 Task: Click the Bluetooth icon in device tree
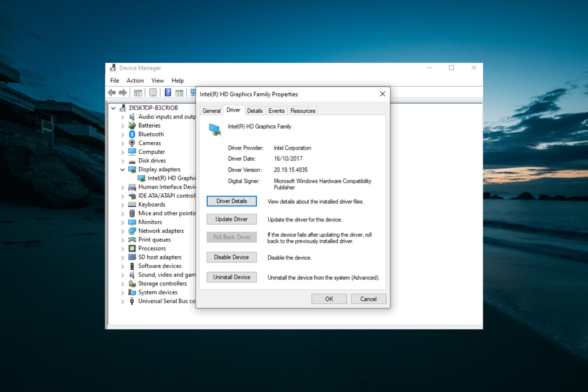pyautogui.click(x=132, y=134)
